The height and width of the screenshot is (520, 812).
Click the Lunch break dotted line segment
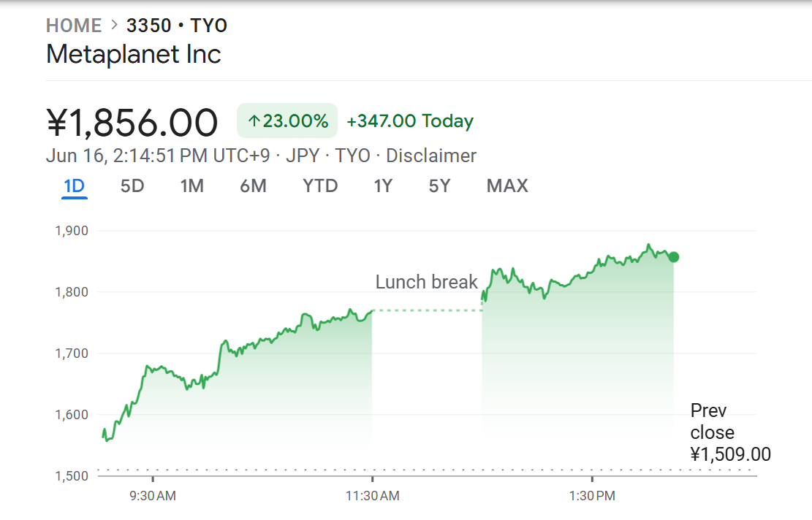click(x=428, y=310)
